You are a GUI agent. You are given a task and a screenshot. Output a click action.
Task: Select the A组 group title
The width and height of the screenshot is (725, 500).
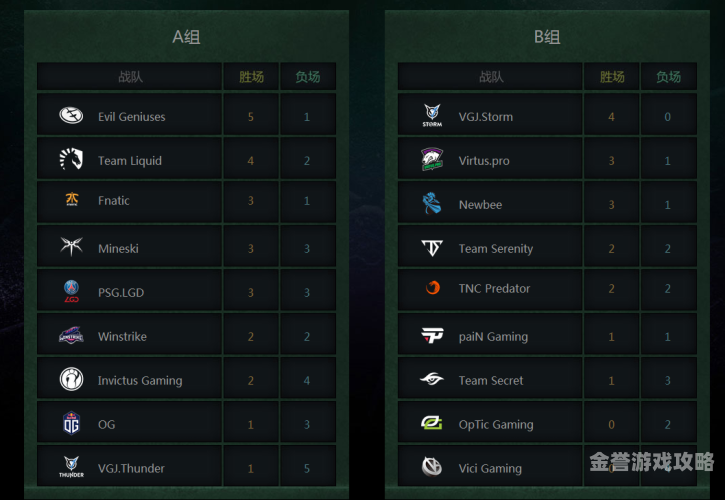coord(186,37)
